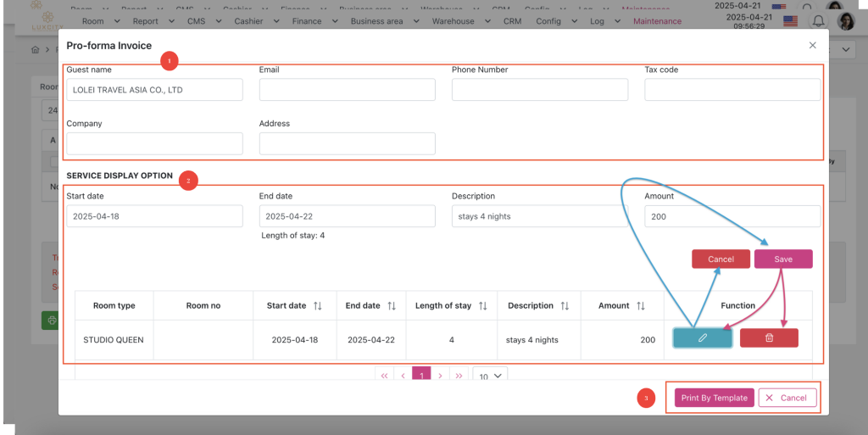Sort table by Amount column arrows
The height and width of the screenshot is (435, 868).
[x=641, y=305]
